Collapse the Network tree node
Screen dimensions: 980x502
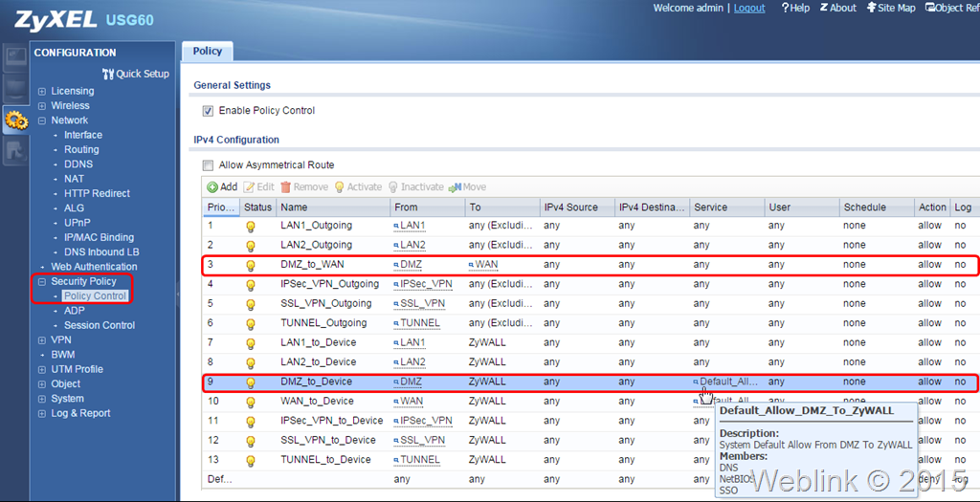42,120
